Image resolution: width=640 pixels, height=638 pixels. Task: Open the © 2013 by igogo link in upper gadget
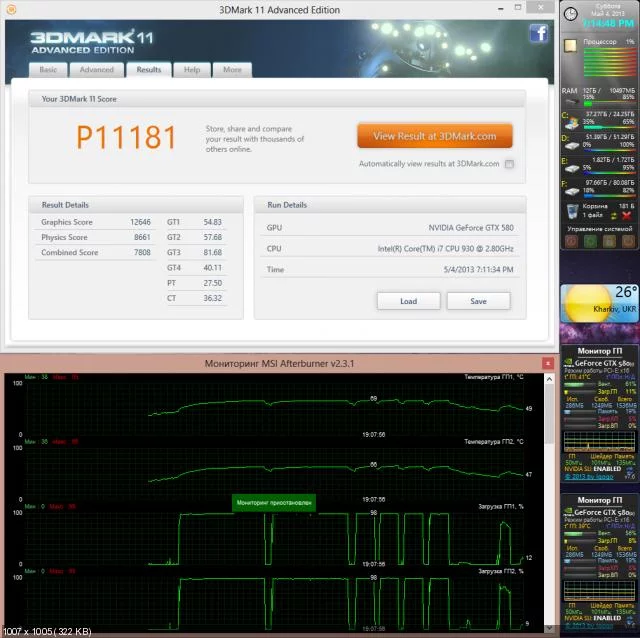click(589, 477)
